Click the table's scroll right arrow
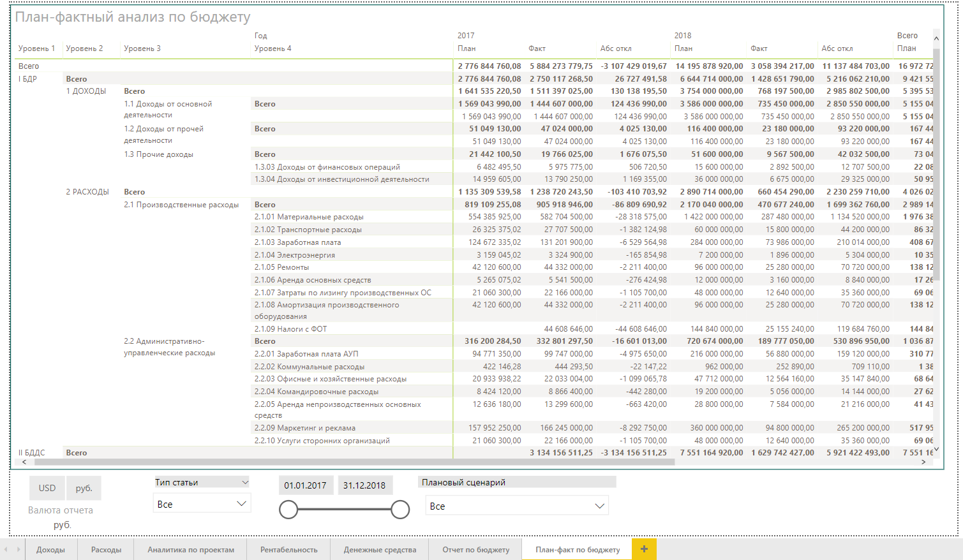 pos(923,462)
